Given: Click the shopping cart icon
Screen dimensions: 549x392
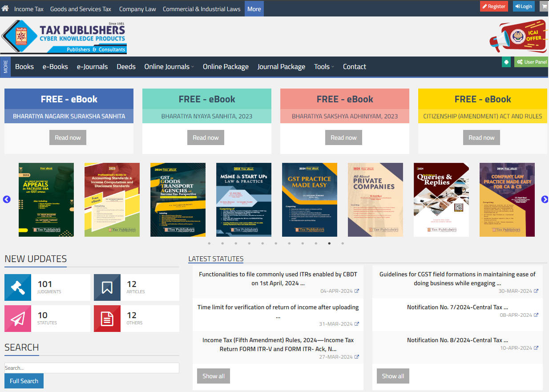Looking at the screenshot, I should coord(544,6).
